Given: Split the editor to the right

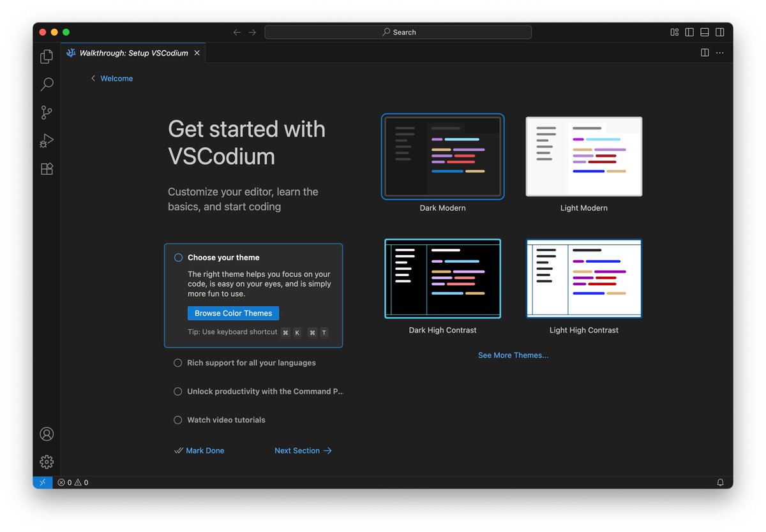Looking at the screenshot, I should tap(705, 53).
